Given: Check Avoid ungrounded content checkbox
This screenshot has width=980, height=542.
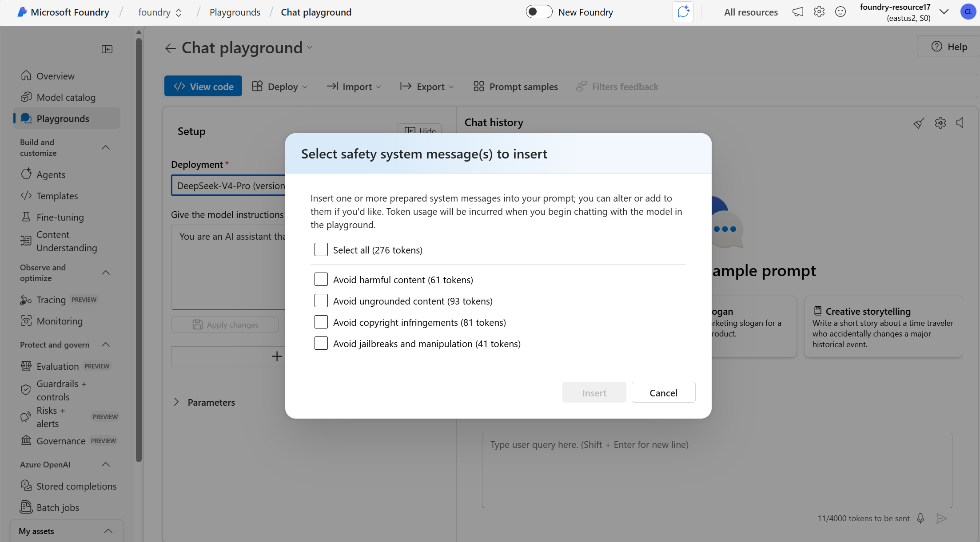Looking at the screenshot, I should click(321, 301).
